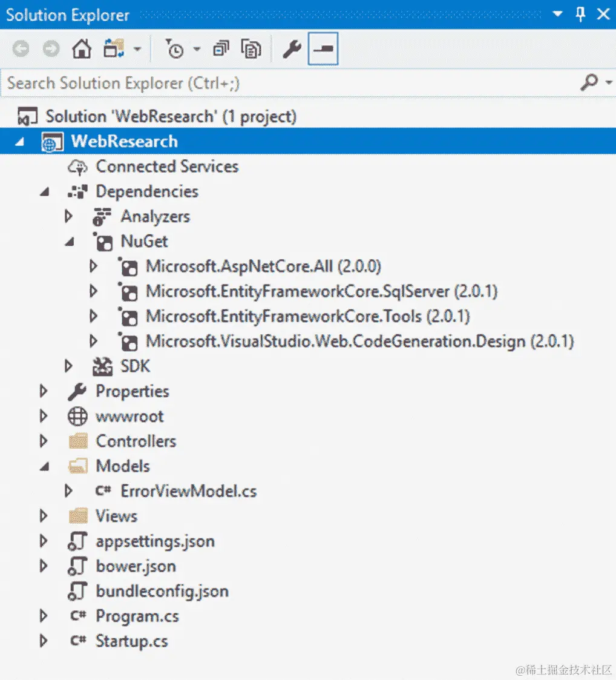This screenshot has height=680, width=616.
Task: Select the Startup.cs file
Action: pos(131,641)
